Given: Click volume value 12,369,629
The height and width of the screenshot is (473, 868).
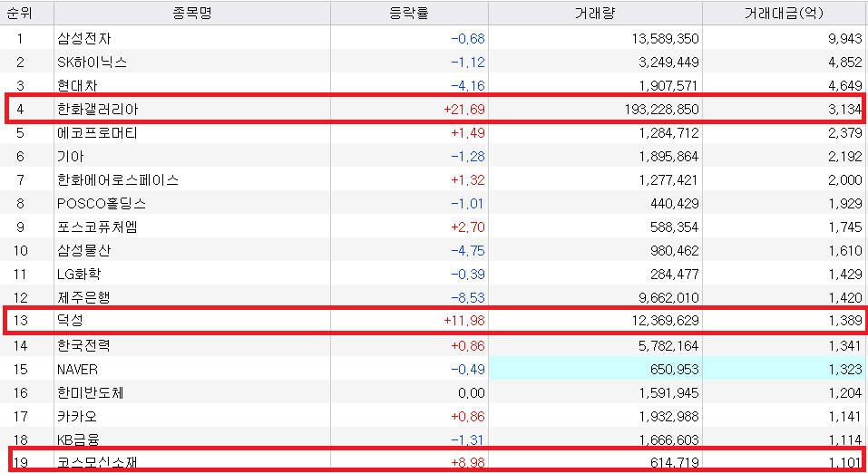Looking at the screenshot, I should point(665,320).
